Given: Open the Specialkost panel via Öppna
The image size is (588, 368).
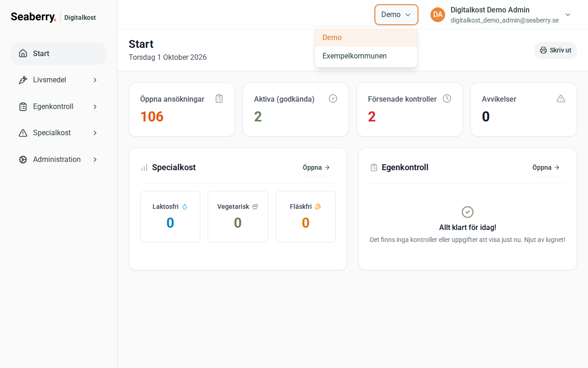Looking at the screenshot, I should (x=317, y=167).
